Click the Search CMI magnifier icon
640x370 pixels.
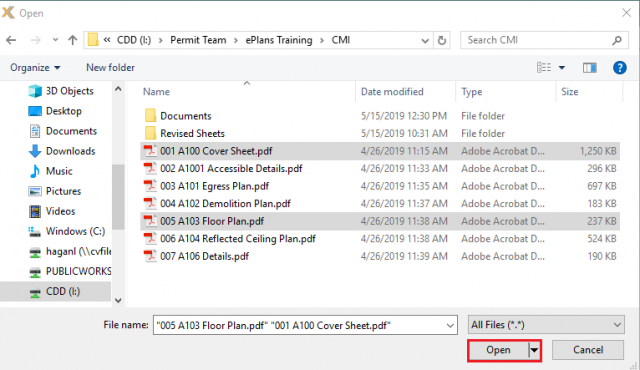617,40
